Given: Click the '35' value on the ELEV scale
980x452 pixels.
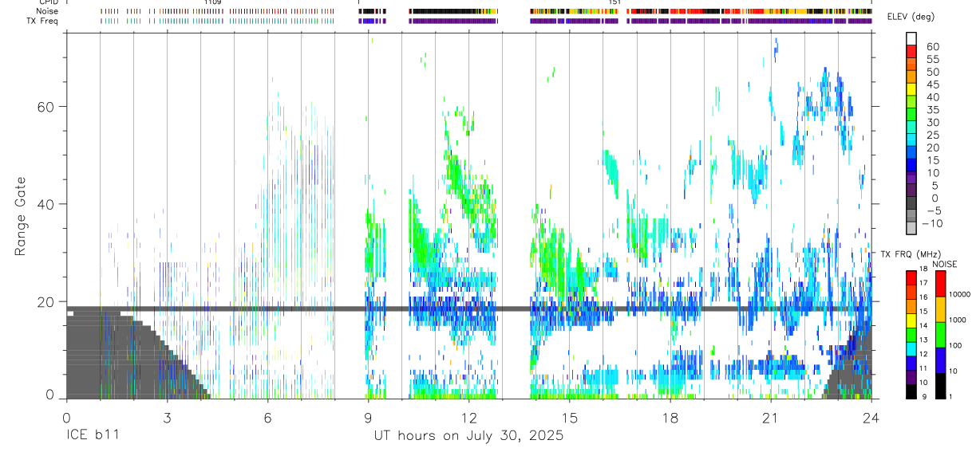Looking at the screenshot, I should [x=933, y=110].
